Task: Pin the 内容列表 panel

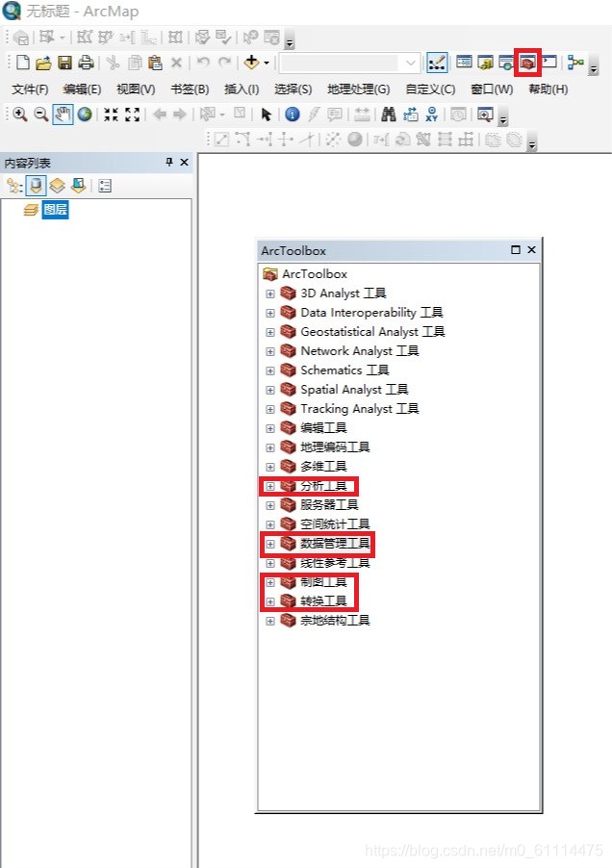Action: tap(169, 163)
